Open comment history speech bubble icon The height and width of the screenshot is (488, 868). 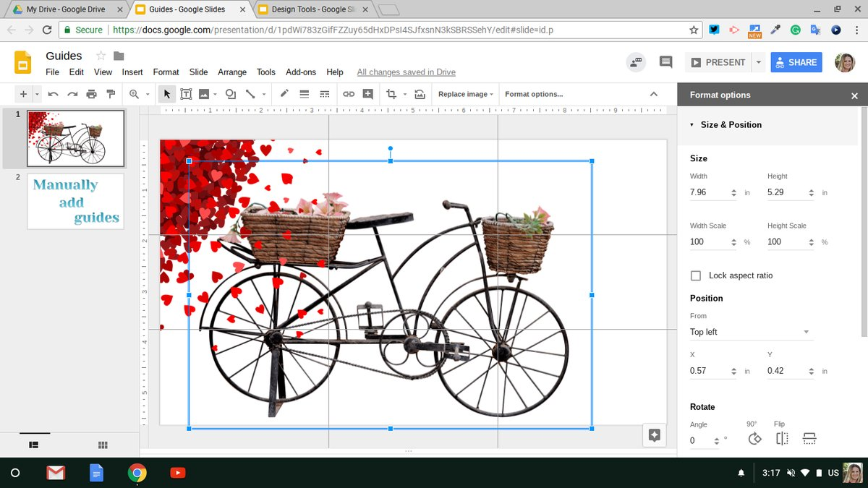pyautogui.click(x=665, y=62)
